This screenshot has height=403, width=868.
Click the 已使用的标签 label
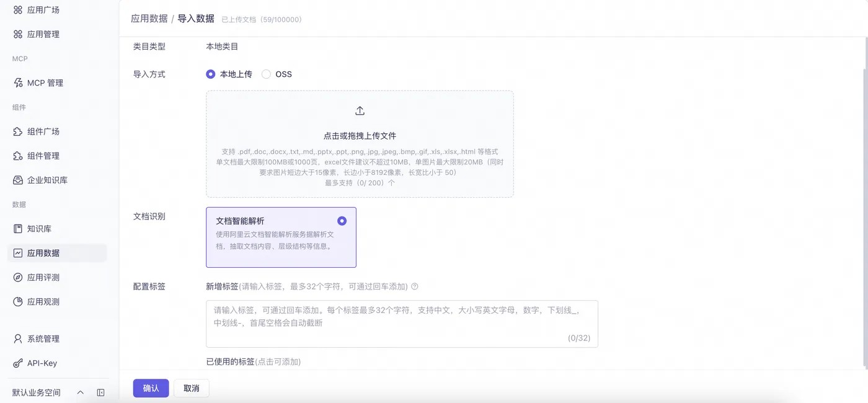coord(230,361)
